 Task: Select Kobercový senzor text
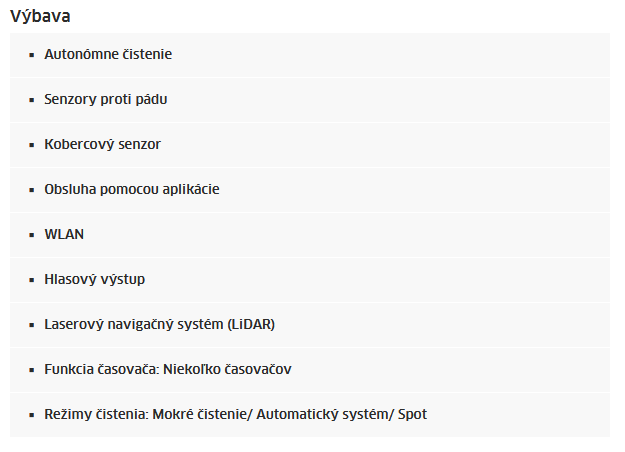[102, 144]
